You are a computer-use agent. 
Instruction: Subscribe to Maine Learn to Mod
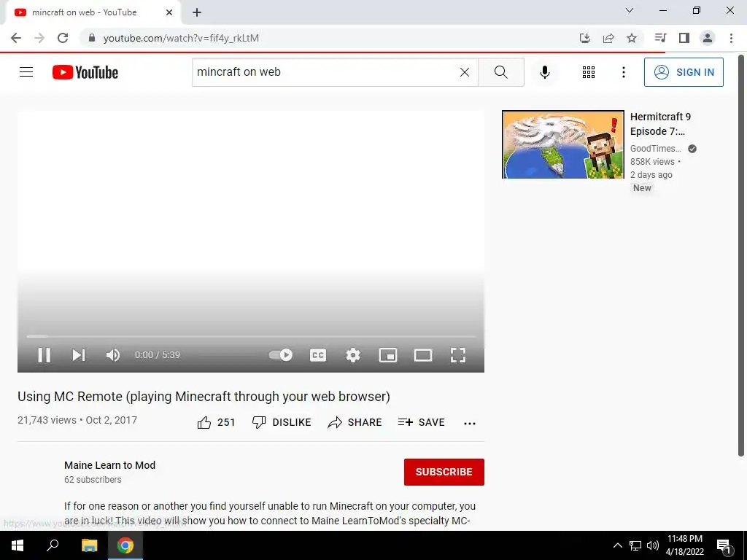444,472
